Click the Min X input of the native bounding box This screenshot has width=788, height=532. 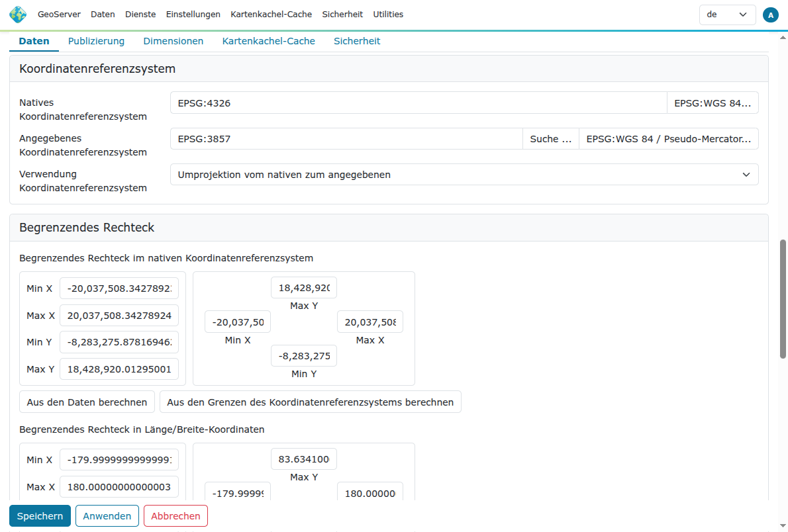point(119,288)
